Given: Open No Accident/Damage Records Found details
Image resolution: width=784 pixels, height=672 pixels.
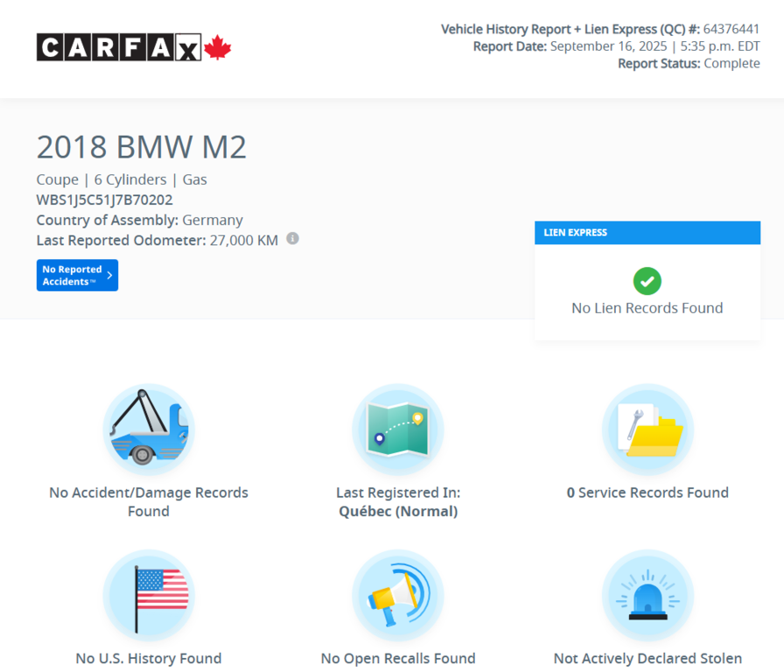Looking at the screenshot, I should coord(149,501).
